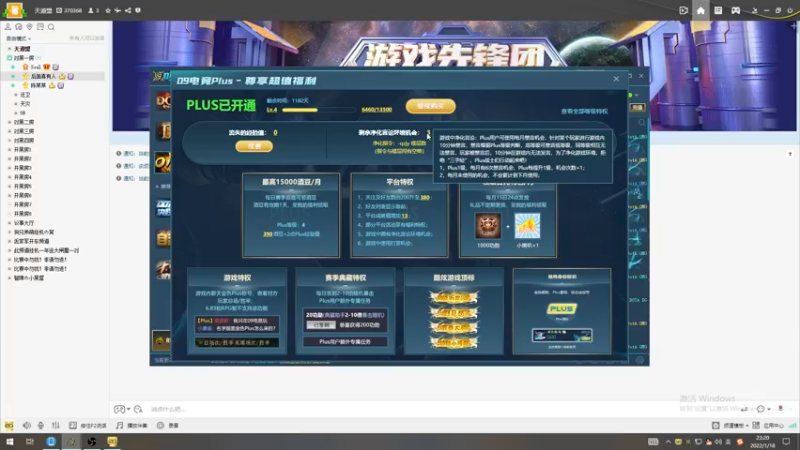Open Windows Task View on taskbar
This screenshot has height=450, width=800.
30,441
